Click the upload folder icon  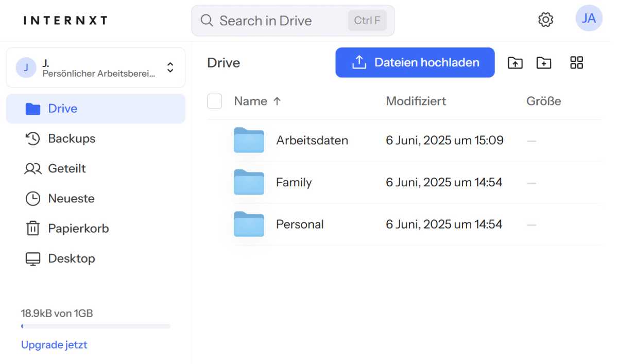coord(515,63)
